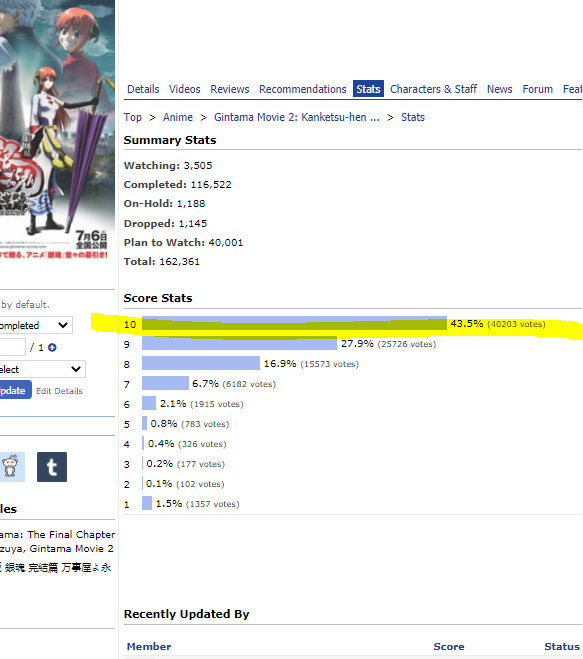Click the plus icon to increment episodes
This screenshot has width=583, height=659.
coord(52,348)
